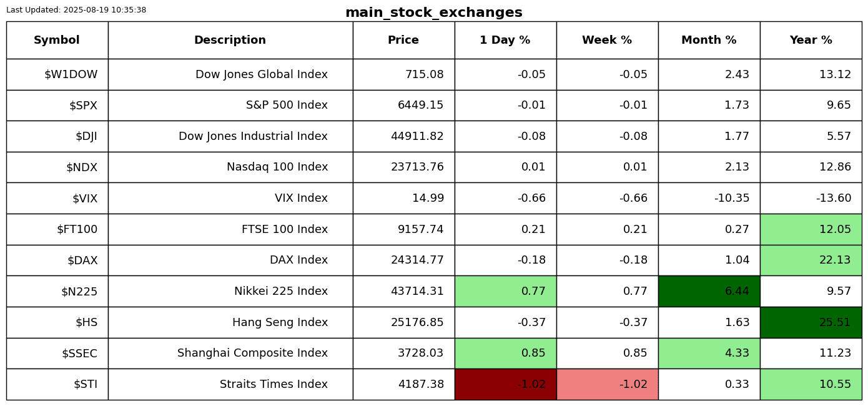Image resolution: width=868 pixels, height=406 pixels.
Task: Select the DAX Index Year % value 22.13
Action: [835, 260]
